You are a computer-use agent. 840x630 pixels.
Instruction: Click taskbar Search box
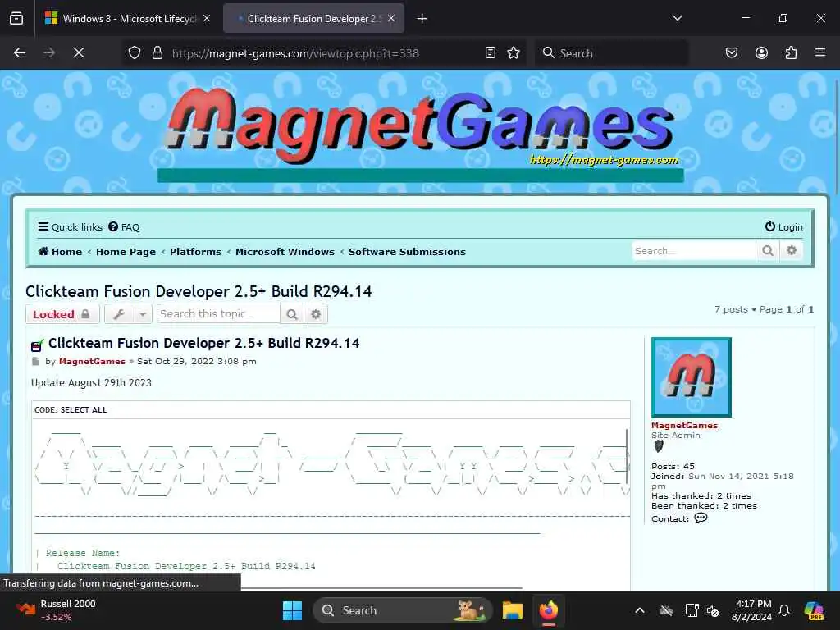pos(402,610)
